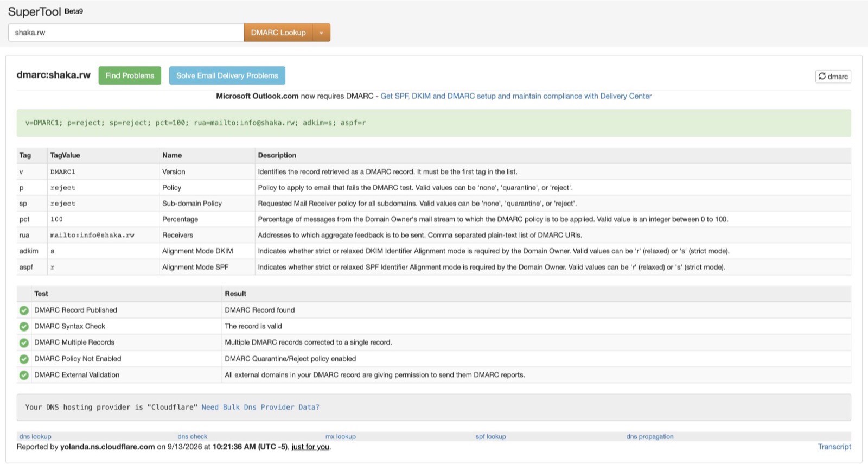The width and height of the screenshot is (868, 464).
Task: Launch the mx lookup link
Action: tap(341, 436)
